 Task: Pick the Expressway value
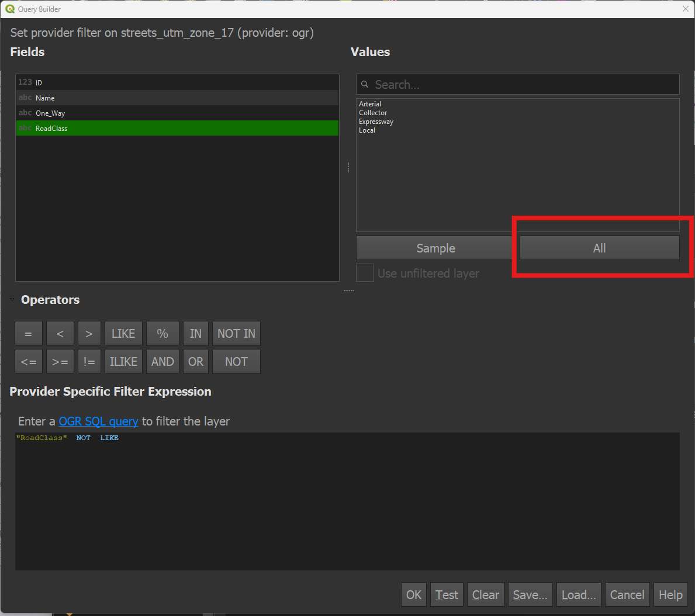[x=376, y=122]
